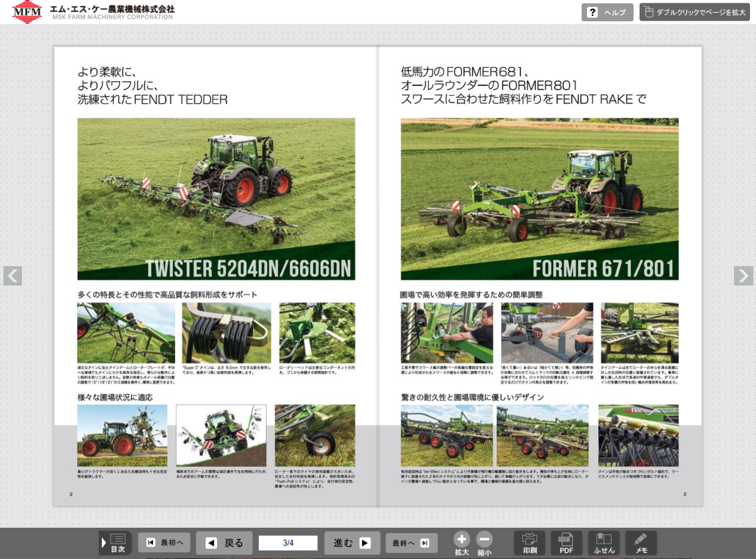Click the hand crank adjustment photo

[x=547, y=333]
